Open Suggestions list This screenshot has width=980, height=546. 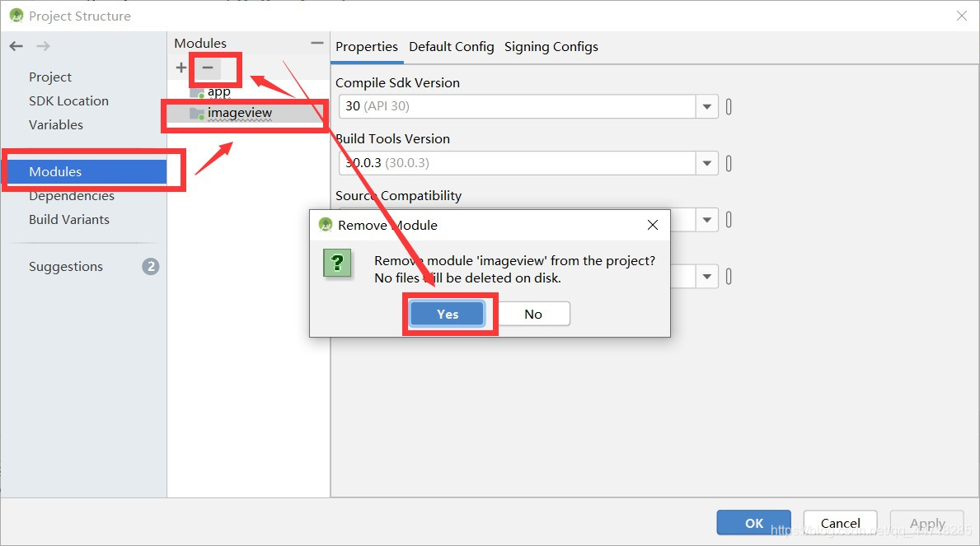66,267
